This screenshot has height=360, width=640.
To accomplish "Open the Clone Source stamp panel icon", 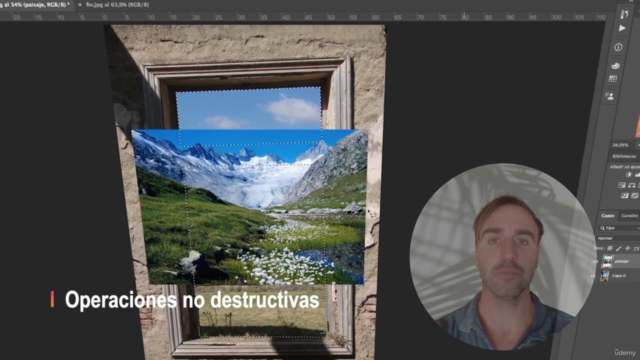I will (x=610, y=96).
